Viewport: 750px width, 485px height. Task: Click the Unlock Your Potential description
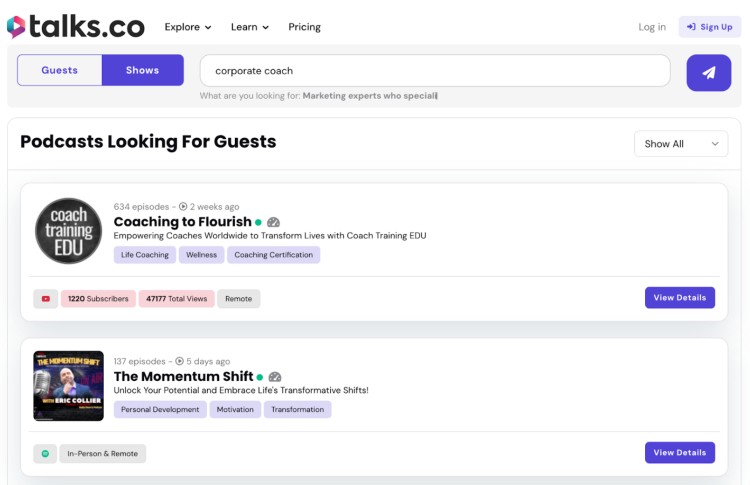pos(241,390)
